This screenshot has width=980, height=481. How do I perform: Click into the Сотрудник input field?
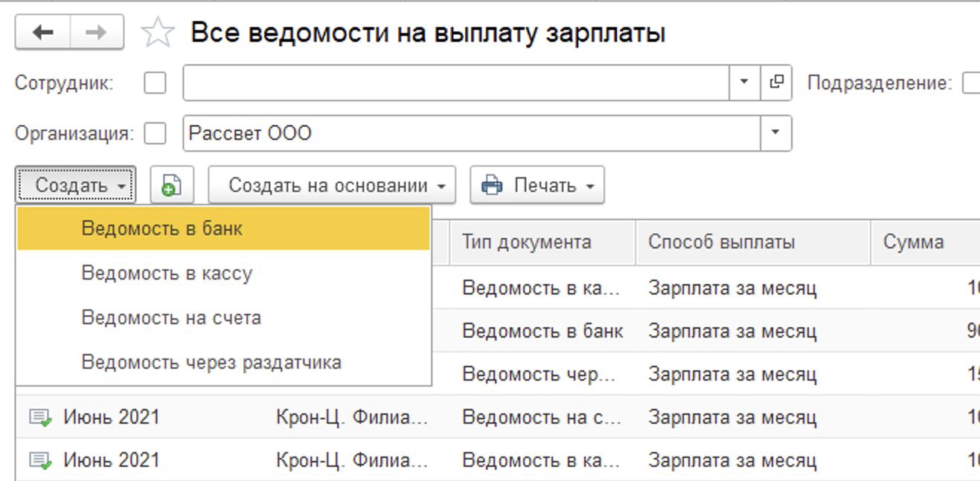[456, 83]
